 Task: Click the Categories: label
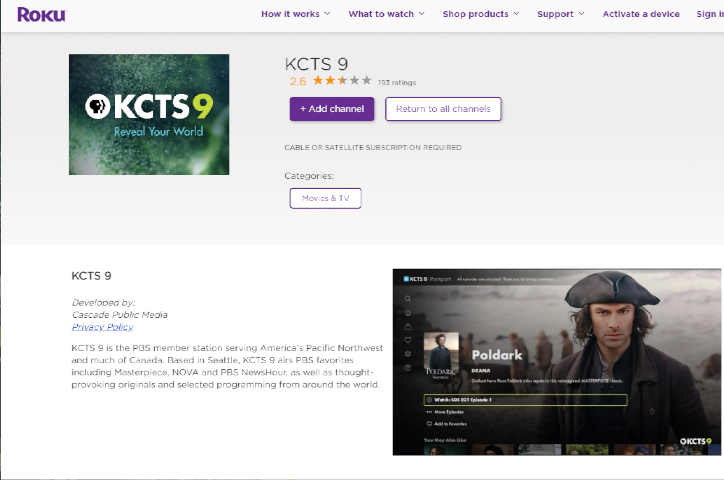(309, 176)
